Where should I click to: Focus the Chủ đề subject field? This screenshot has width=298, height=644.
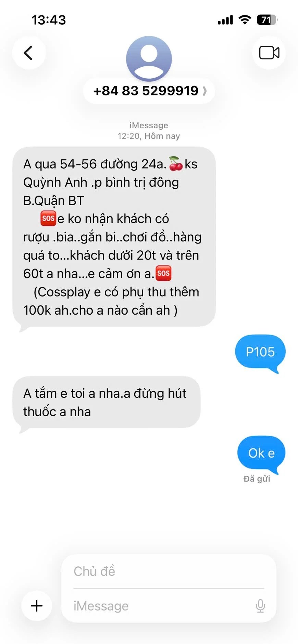(169, 571)
